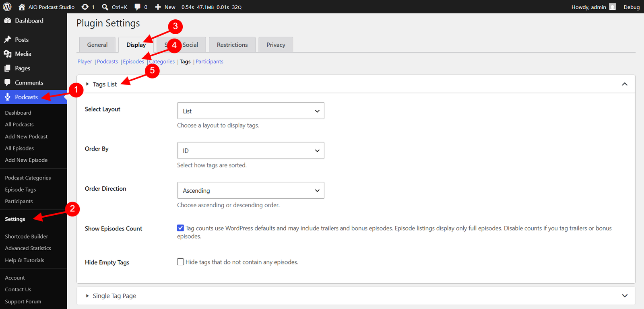Viewport: 644px width, 309px height.
Task: Open All Podcasts submenu
Action: pyautogui.click(x=19, y=124)
